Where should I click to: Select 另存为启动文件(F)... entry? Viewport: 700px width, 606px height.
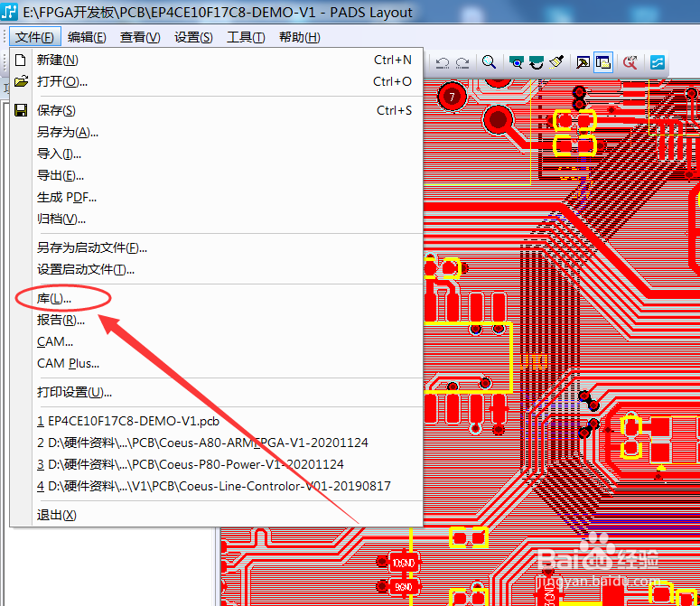tap(217, 247)
